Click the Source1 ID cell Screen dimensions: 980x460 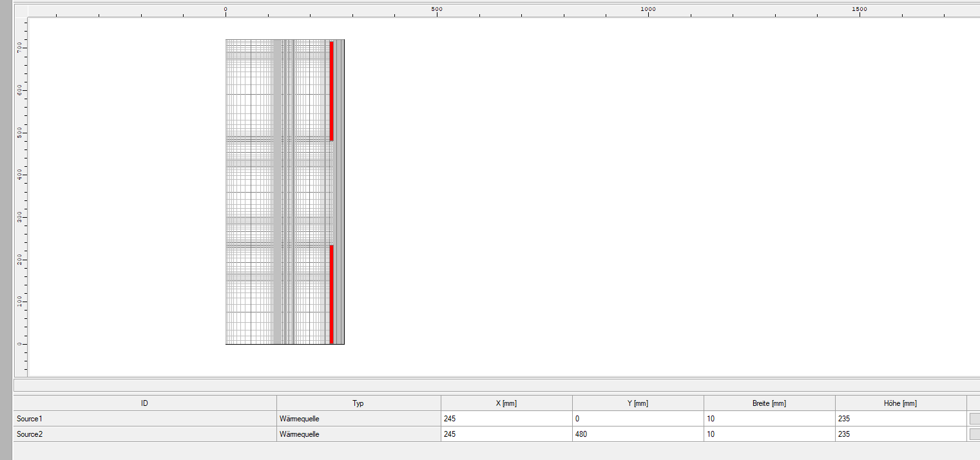pos(145,419)
